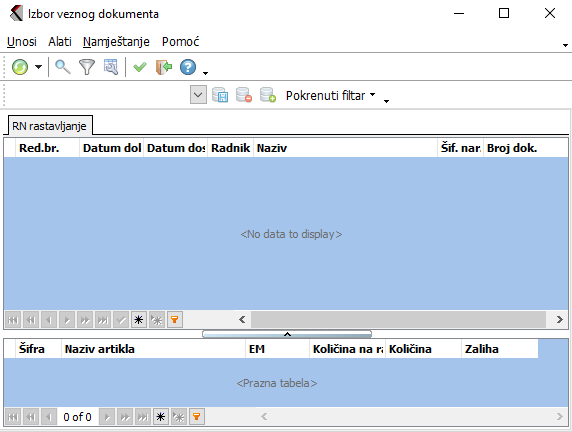
Task: Expand the arrow next to refresh icon
Action: tap(38, 67)
